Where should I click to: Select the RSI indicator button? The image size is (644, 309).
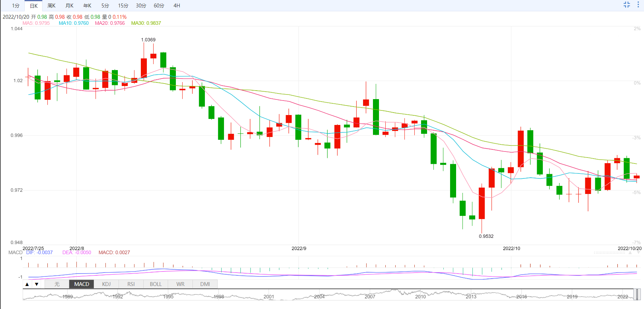[131, 284]
